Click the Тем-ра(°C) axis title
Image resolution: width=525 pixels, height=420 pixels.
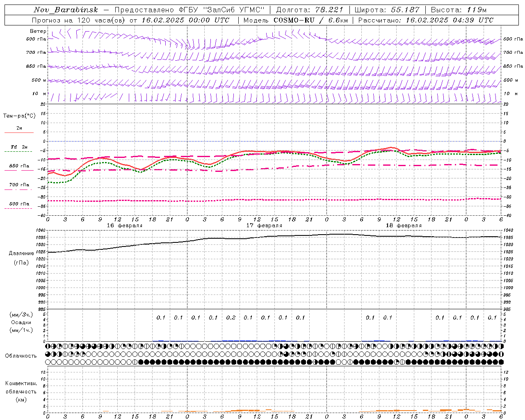click(19, 116)
